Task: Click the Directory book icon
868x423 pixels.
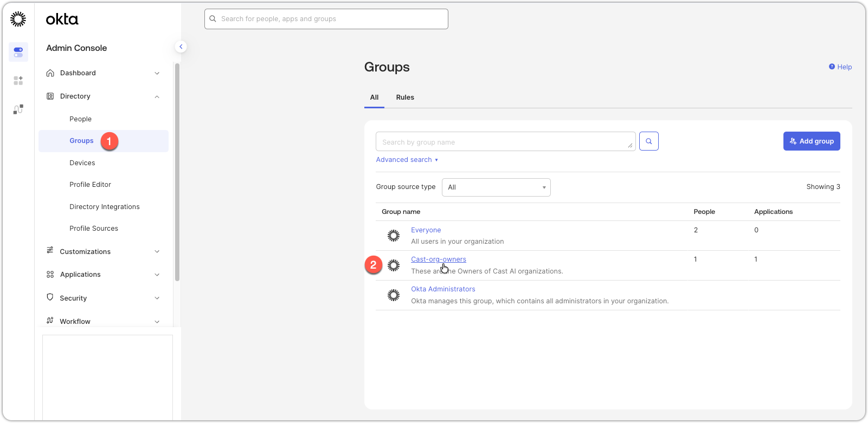Action: pos(50,96)
